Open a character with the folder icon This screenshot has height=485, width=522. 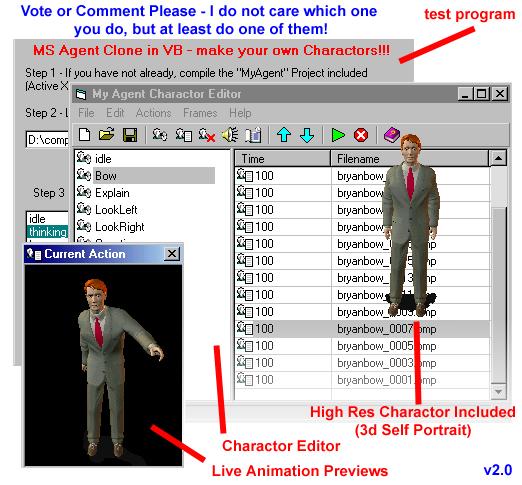pos(107,135)
